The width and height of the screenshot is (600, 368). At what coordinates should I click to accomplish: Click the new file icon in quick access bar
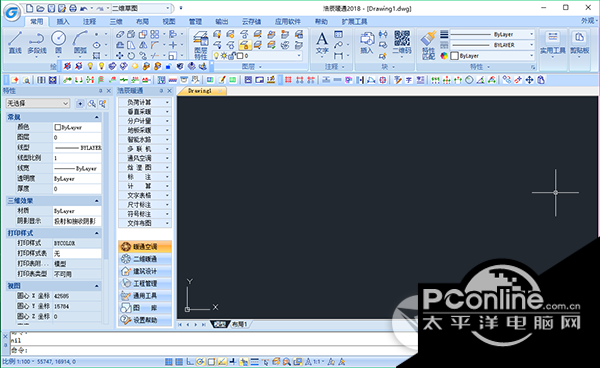(29, 8)
